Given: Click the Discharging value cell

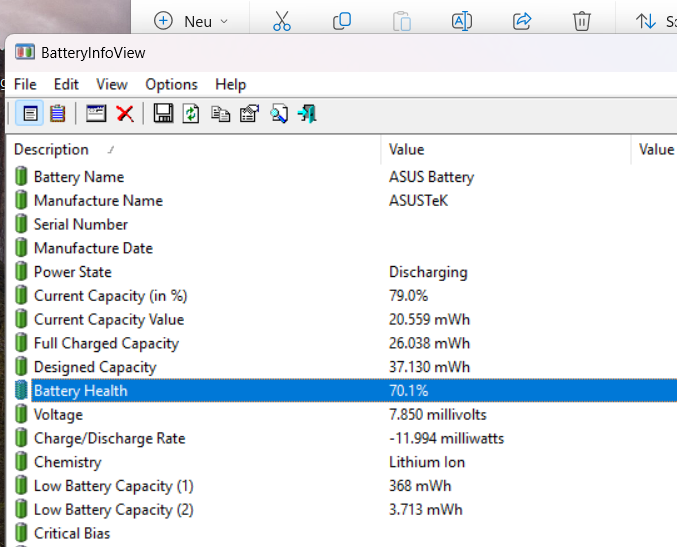Looking at the screenshot, I should tap(428, 272).
